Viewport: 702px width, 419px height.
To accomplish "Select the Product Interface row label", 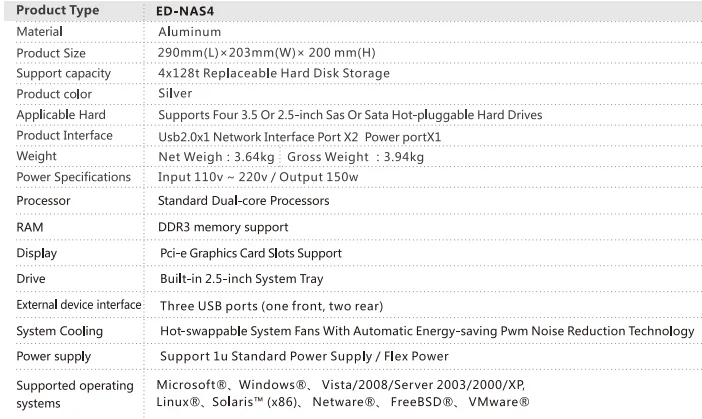I will coord(64,135).
